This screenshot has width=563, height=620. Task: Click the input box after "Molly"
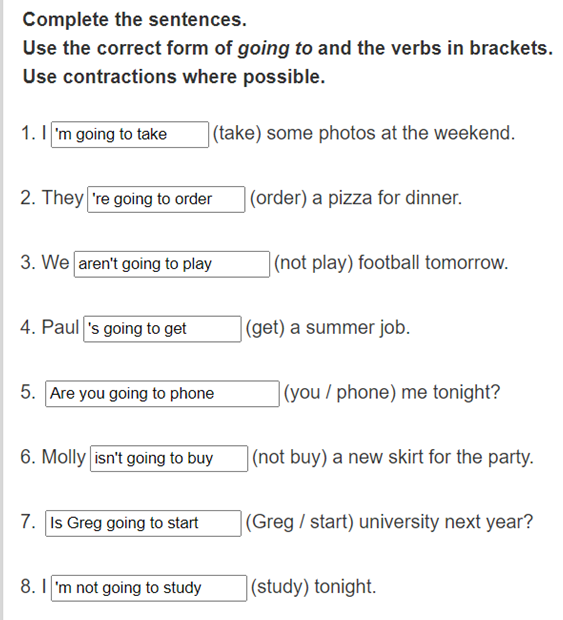pyautogui.click(x=169, y=459)
